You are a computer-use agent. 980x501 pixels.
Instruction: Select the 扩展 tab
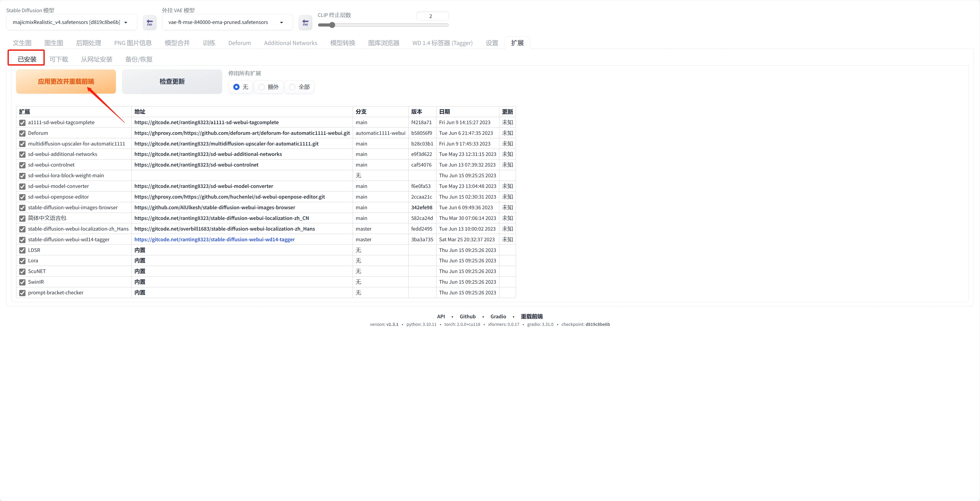[x=517, y=43]
